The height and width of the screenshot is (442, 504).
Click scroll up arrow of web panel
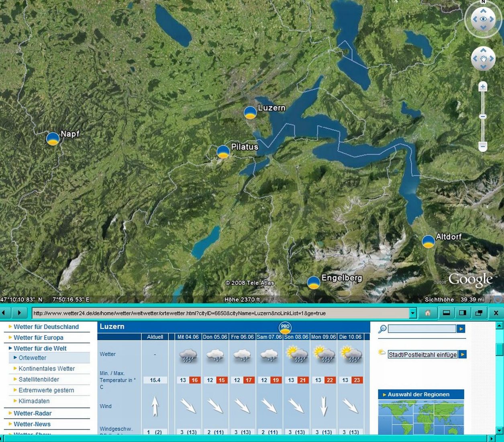tap(499, 325)
